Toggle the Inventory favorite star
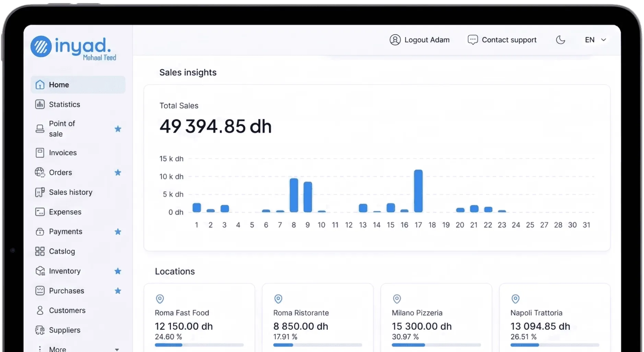This screenshot has width=644, height=352. [118, 271]
